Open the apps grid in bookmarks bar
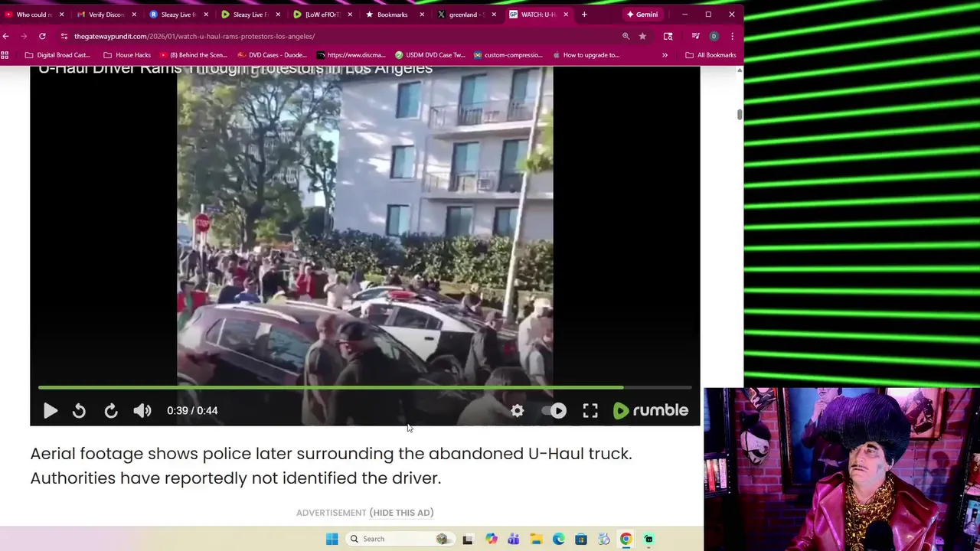 pyautogui.click(x=5, y=55)
